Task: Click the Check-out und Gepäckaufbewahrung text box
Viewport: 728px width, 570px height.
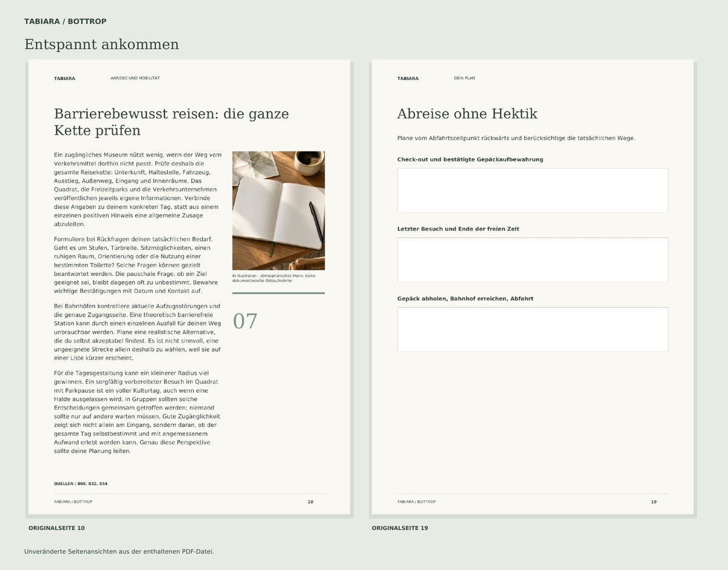Action: point(533,190)
